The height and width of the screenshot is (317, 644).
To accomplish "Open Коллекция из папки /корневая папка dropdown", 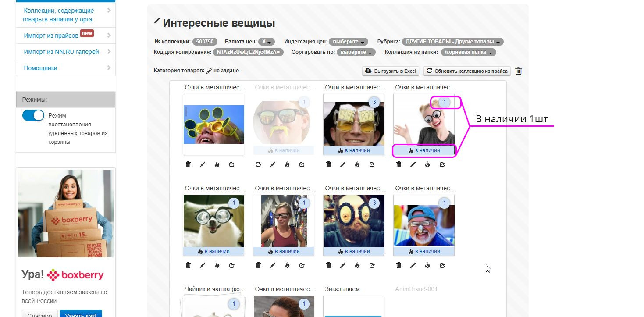I will click(x=468, y=52).
